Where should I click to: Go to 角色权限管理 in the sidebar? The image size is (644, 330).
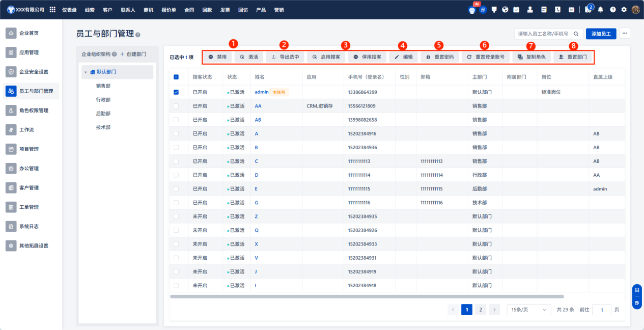(x=33, y=111)
